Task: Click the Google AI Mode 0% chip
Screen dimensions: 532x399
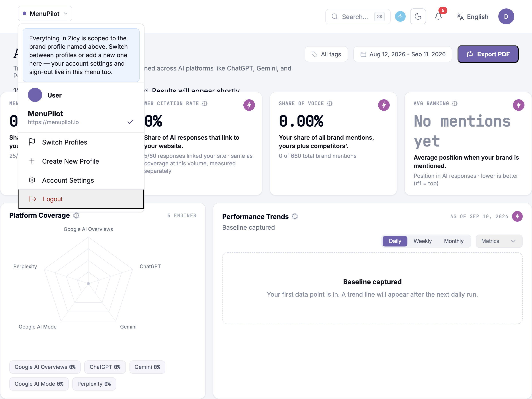Action: pos(39,384)
